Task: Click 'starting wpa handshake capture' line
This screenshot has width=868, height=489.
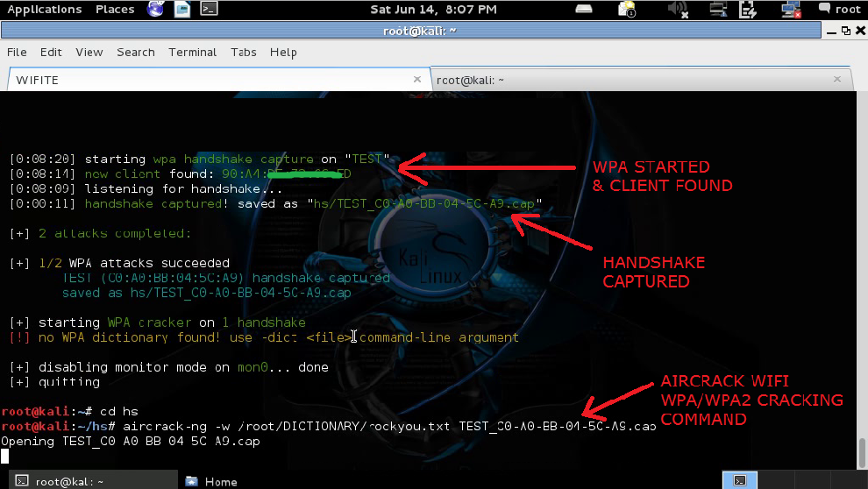Action: click(x=200, y=159)
